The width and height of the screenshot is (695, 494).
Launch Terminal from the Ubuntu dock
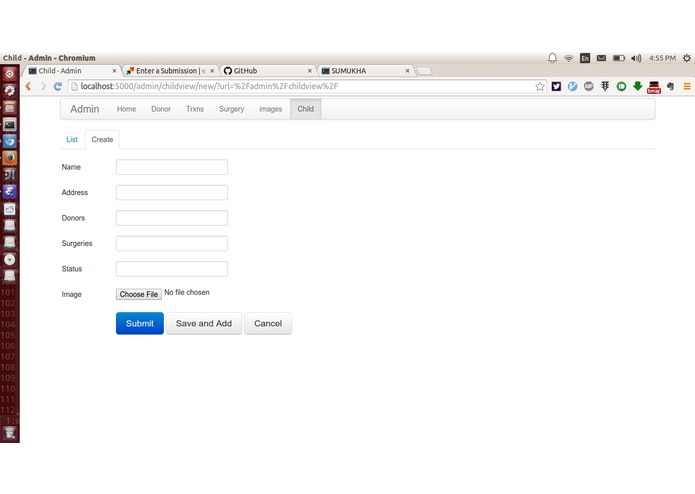pyautogui.click(x=10, y=125)
